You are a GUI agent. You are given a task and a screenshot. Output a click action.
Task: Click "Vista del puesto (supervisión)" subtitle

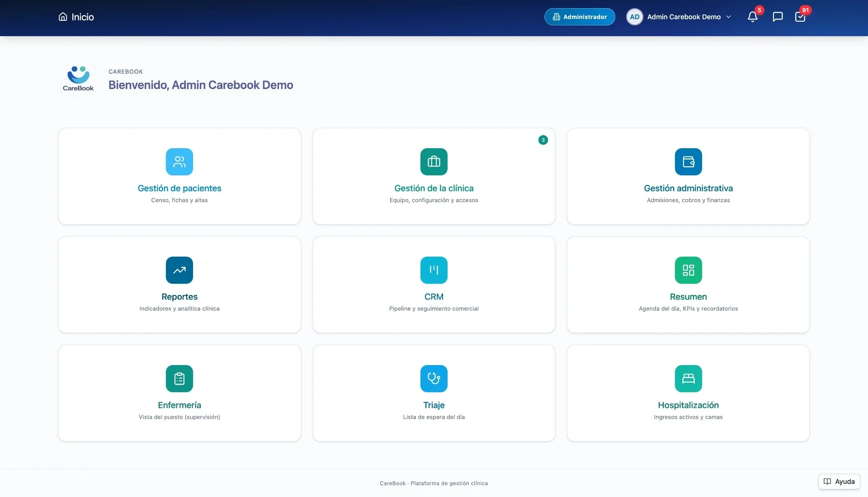point(179,417)
